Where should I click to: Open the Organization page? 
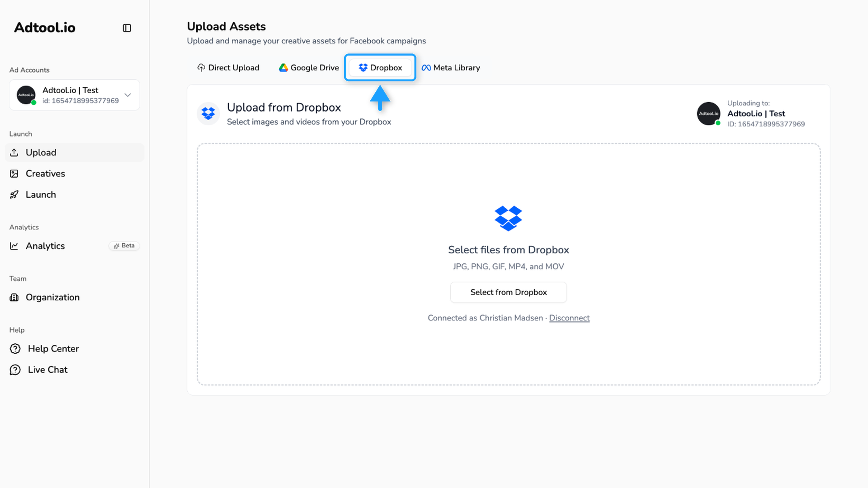(x=75, y=297)
